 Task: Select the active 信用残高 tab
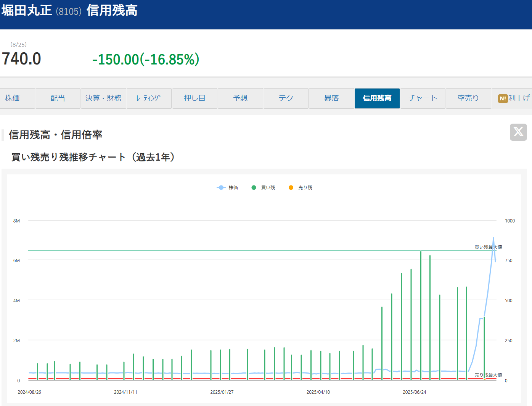coord(377,98)
